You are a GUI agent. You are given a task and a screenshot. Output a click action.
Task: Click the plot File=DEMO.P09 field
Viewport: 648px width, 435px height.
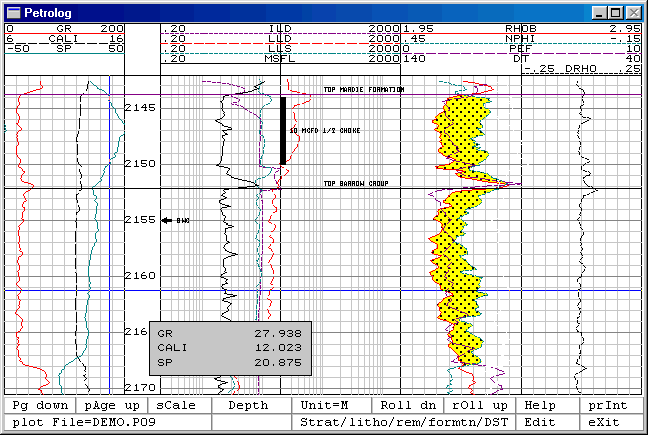(108, 422)
